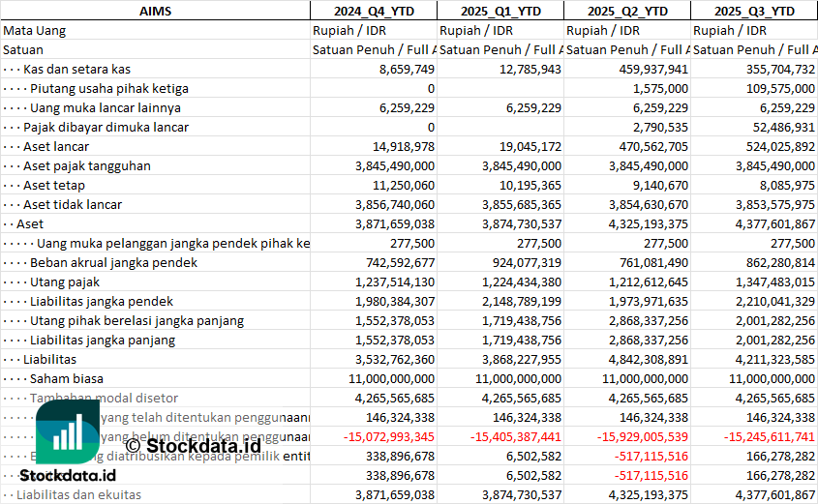The width and height of the screenshot is (818, 504).
Task: Click the 2025_Q3_YTD column header
Action: pyautogui.click(x=754, y=11)
